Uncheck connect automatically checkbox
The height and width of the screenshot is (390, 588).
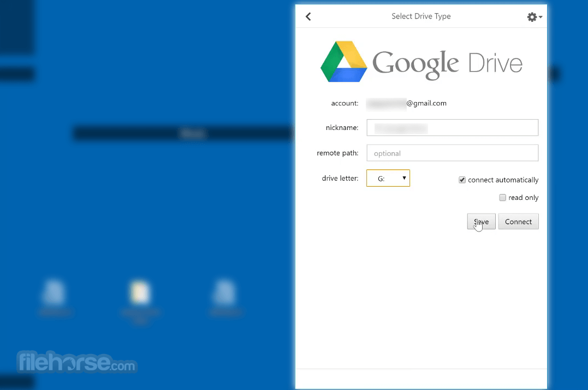(x=462, y=180)
